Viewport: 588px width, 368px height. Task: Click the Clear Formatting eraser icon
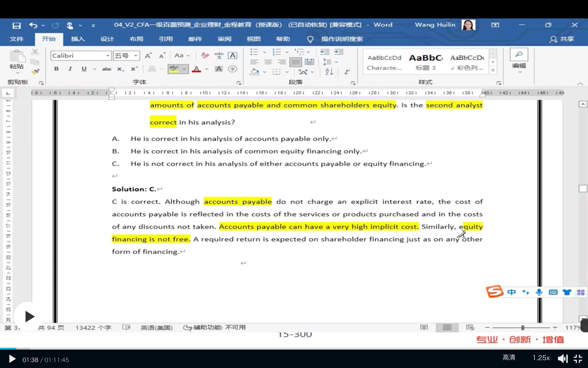tap(205, 55)
